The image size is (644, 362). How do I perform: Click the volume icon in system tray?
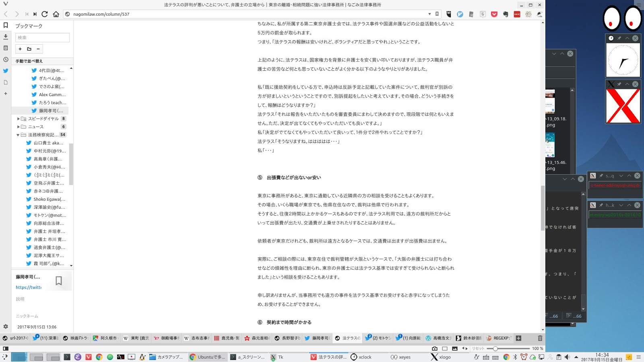pyautogui.click(x=567, y=357)
